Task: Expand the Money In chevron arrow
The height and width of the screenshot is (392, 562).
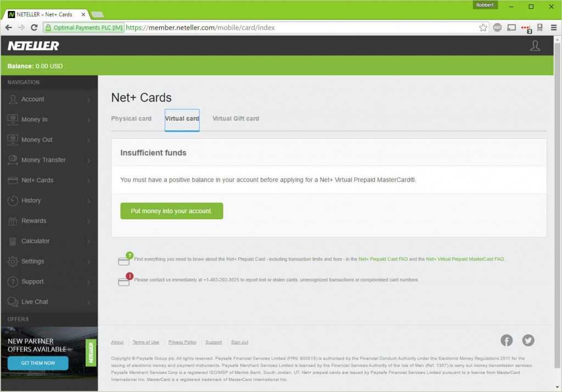Action: click(x=89, y=120)
